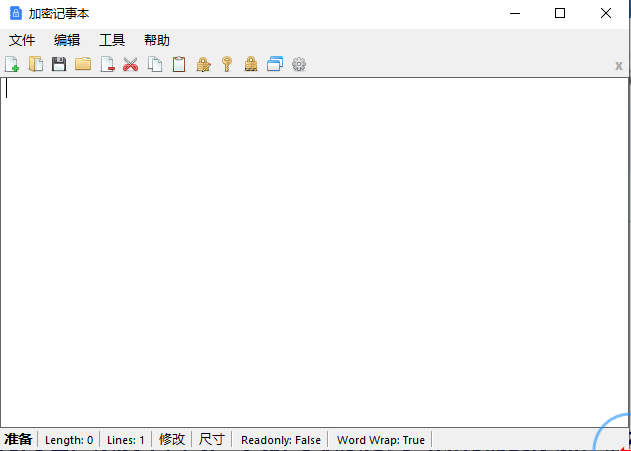Click the Word Wrap: True status entry

(x=381, y=440)
